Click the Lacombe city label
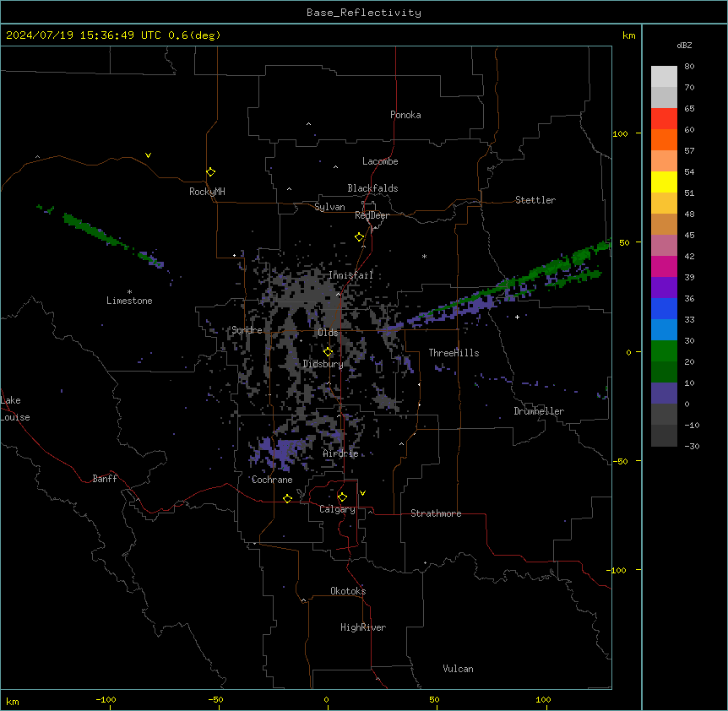 [x=380, y=161]
